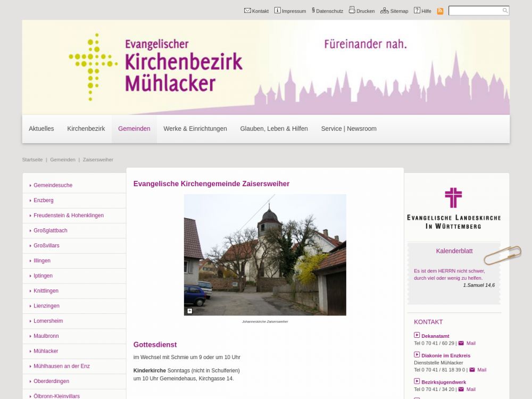This screenshot has height=399, width=532.
Task: Select Glauben, Leben & Helfen menu
Action: tap(274, 129)
